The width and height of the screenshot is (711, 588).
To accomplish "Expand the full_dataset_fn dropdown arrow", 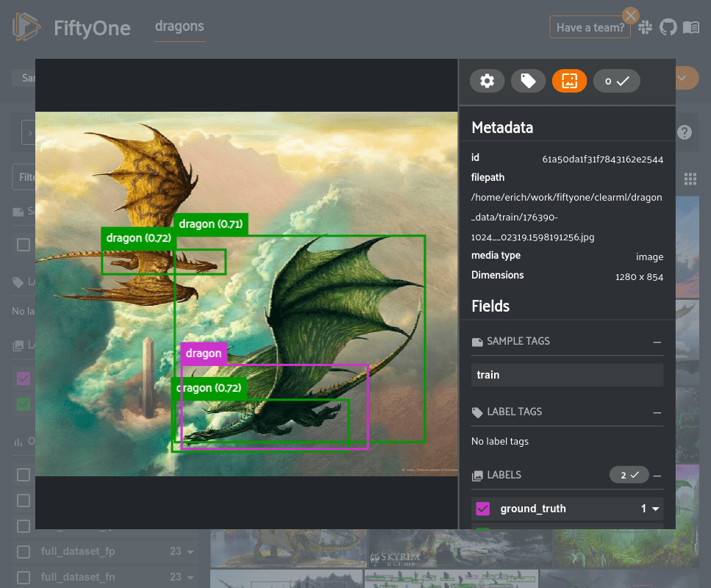I will 190,578.
